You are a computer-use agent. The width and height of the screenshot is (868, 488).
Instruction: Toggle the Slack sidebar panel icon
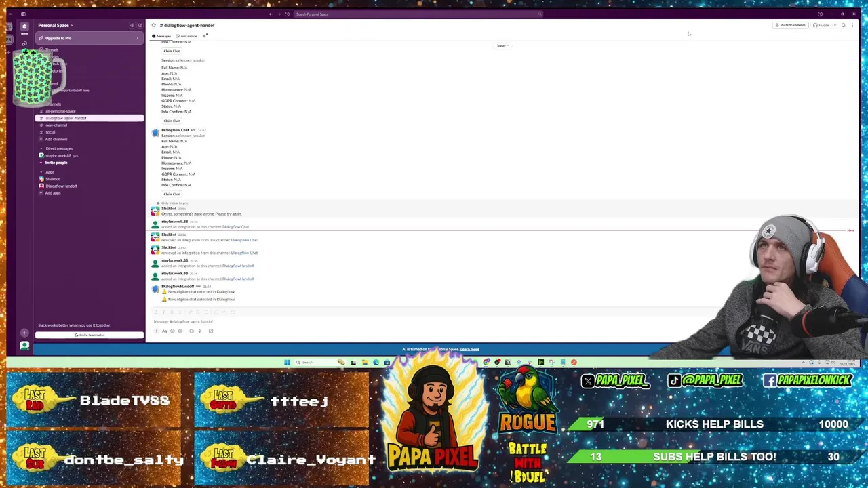point(23,14)
